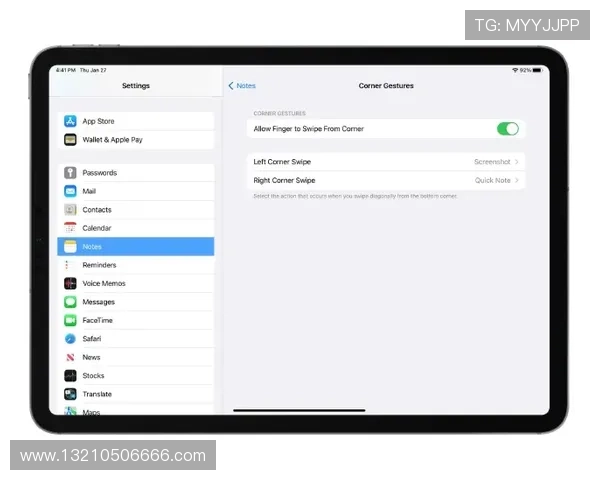Go back to Notes settings
The width and height of the screenshot is (600, 480).
(242, 86)
